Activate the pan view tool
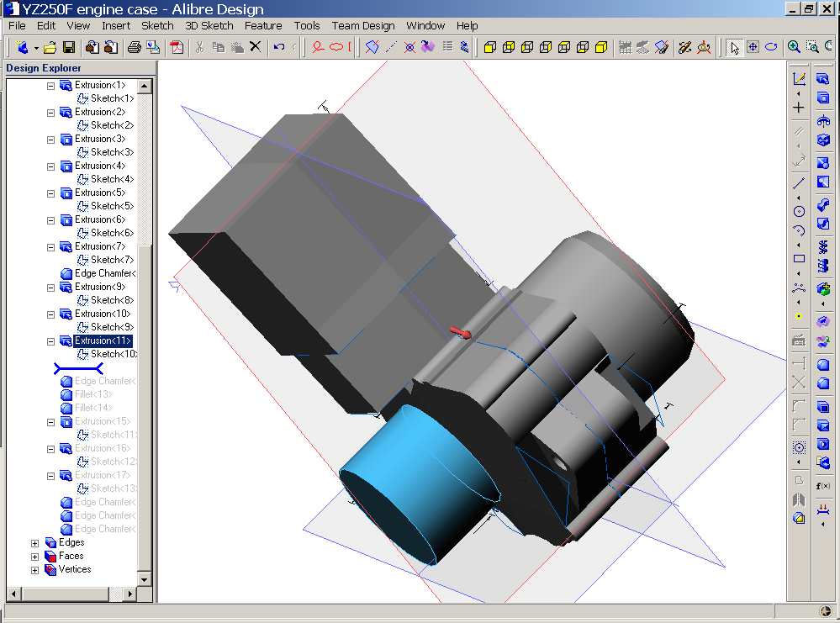 [753, 47]
